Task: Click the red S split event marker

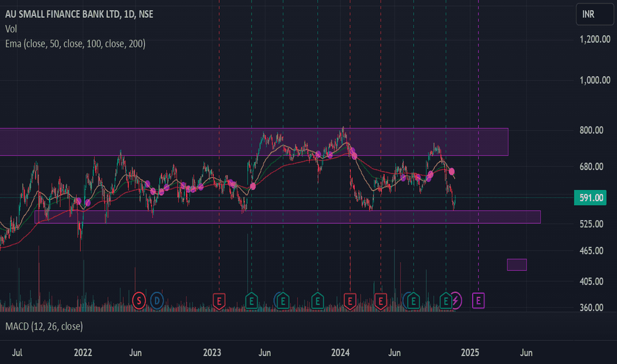Action: point(138,301)
